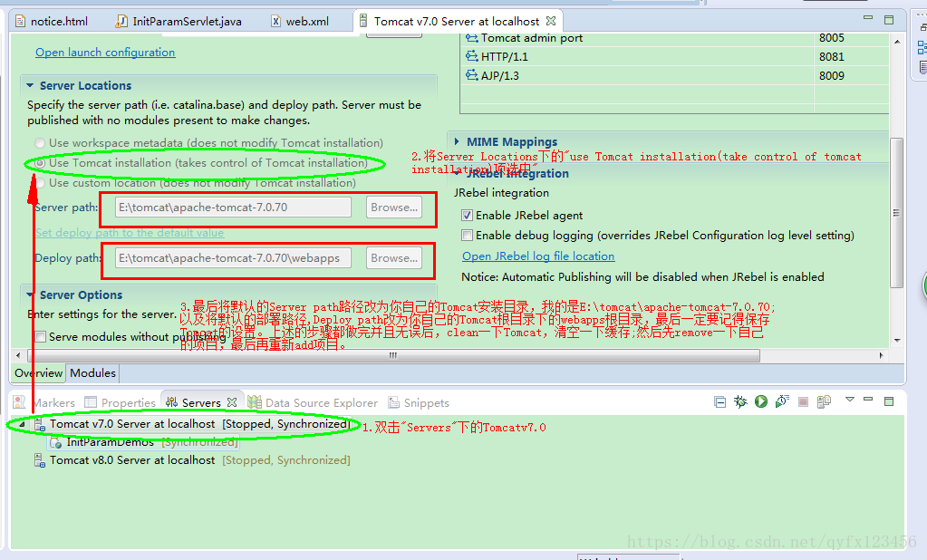Open the Overview page tab
The image size is (927, 560).
[x=38, y=373]
